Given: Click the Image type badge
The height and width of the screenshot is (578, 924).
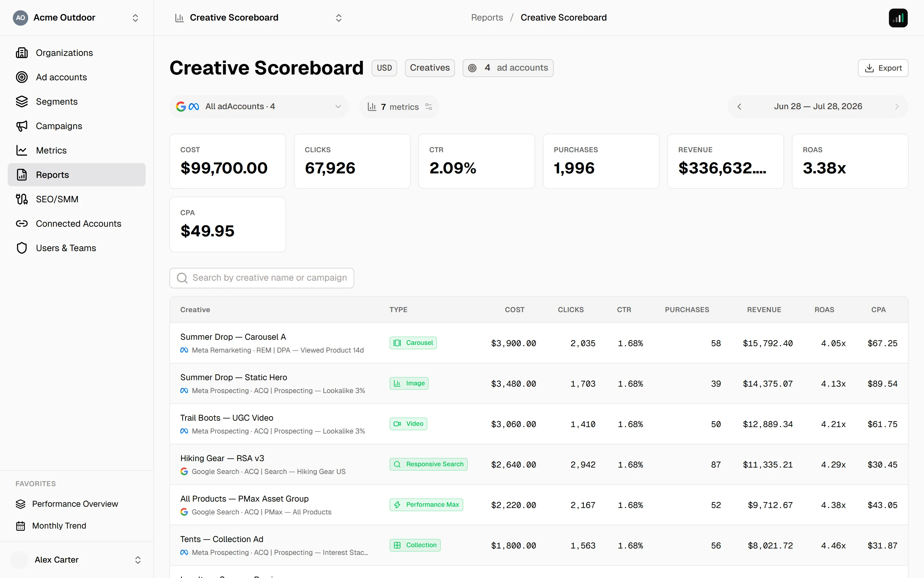Looking at the screenshot, I should click(408, 383).
